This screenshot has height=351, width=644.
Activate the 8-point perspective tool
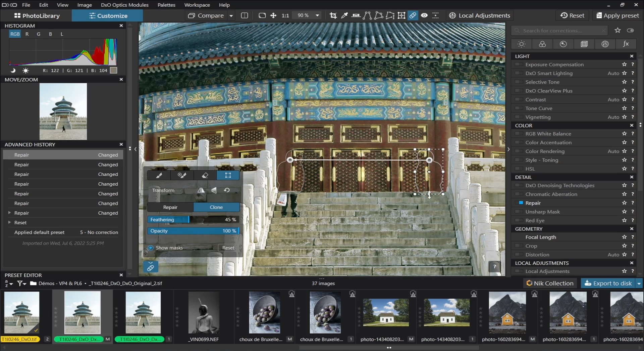390,15
